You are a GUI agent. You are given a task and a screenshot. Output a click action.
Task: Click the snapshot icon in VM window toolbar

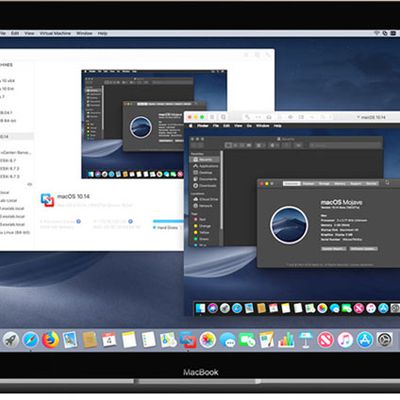[x=223, y=117]
